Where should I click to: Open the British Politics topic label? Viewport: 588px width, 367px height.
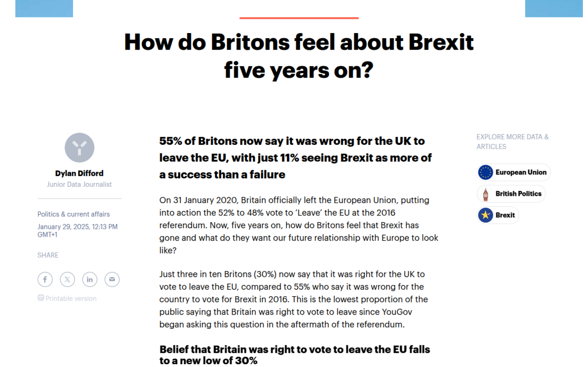(518, 194)
